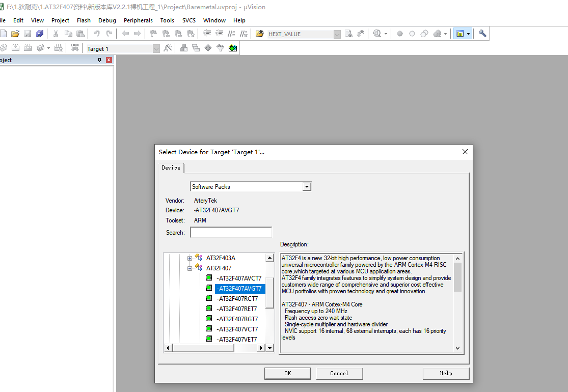Select the -AT32F407RCT7 device
568x392 pixels.
click(237, 299)
